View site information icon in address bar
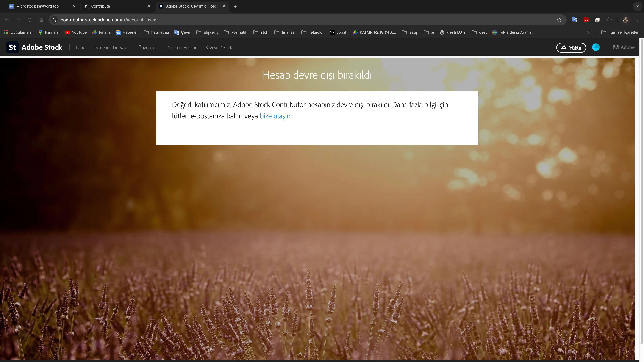Viewport: 644px width, 362px height. coord(54,20)
